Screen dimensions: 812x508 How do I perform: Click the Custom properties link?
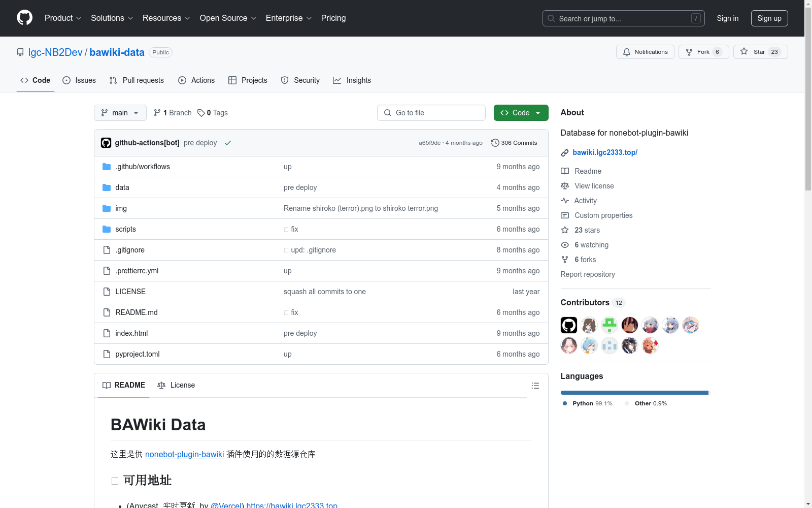[x=603, y=215]
